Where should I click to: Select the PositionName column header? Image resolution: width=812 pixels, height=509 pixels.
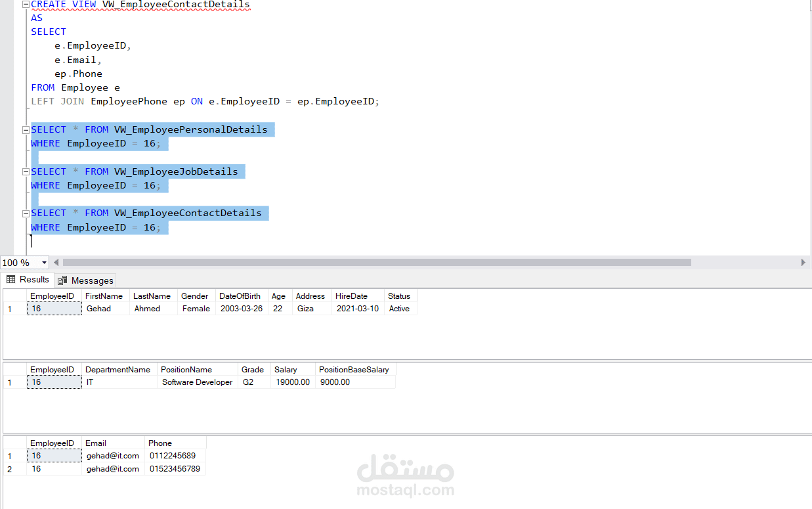198,370
